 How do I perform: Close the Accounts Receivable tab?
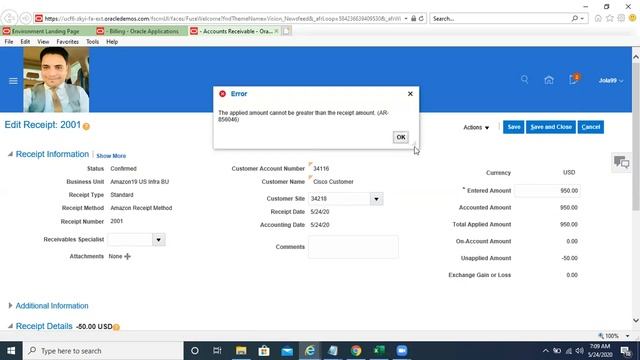tap(276, 31)
